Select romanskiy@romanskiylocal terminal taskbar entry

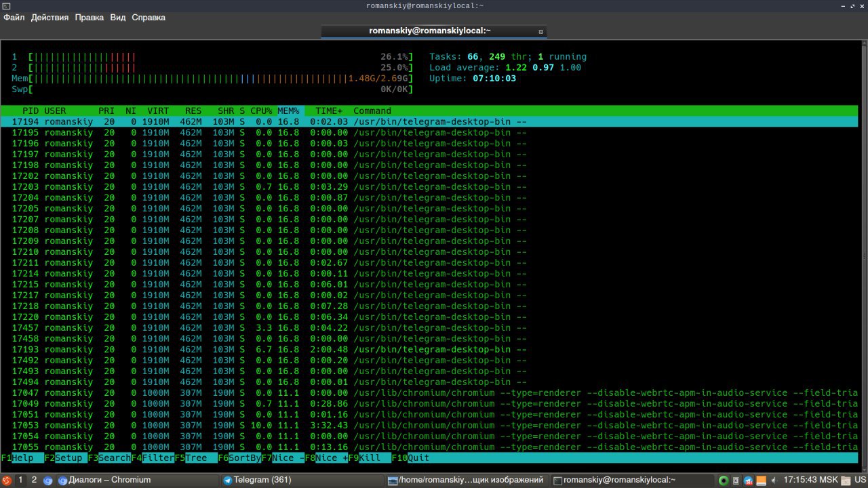pyautogui.click(x=632, y=480)
